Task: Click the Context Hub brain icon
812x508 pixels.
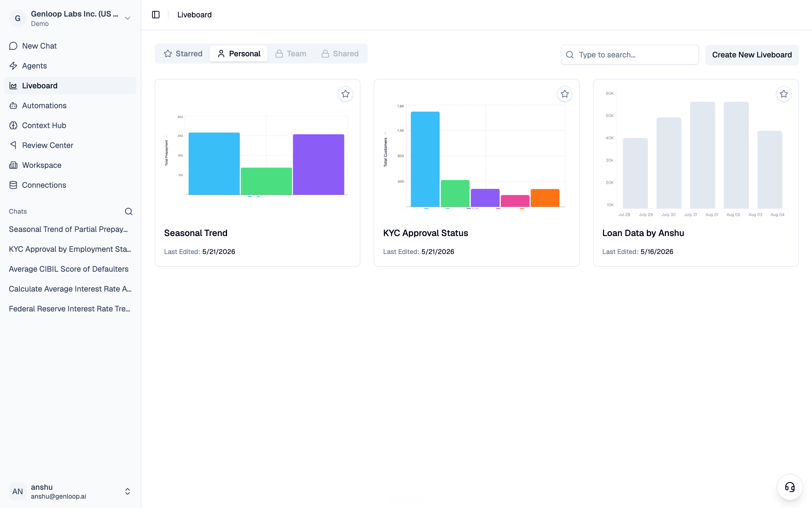Action: click(13, 125)
